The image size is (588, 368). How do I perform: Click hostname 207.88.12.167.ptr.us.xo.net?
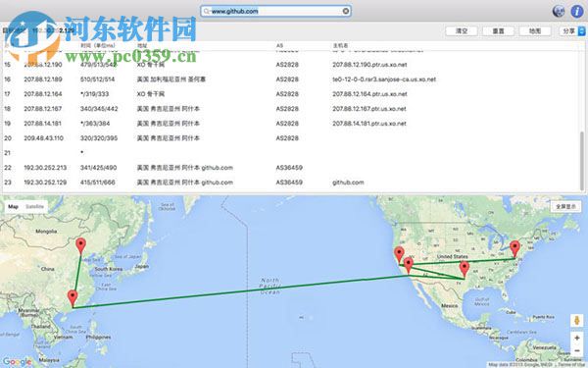[x=369, y=109]
